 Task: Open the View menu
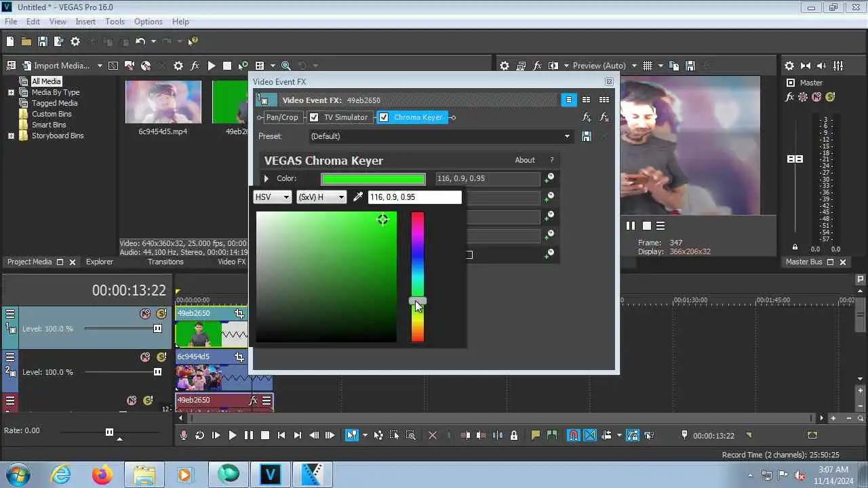[x=58, y=22]
